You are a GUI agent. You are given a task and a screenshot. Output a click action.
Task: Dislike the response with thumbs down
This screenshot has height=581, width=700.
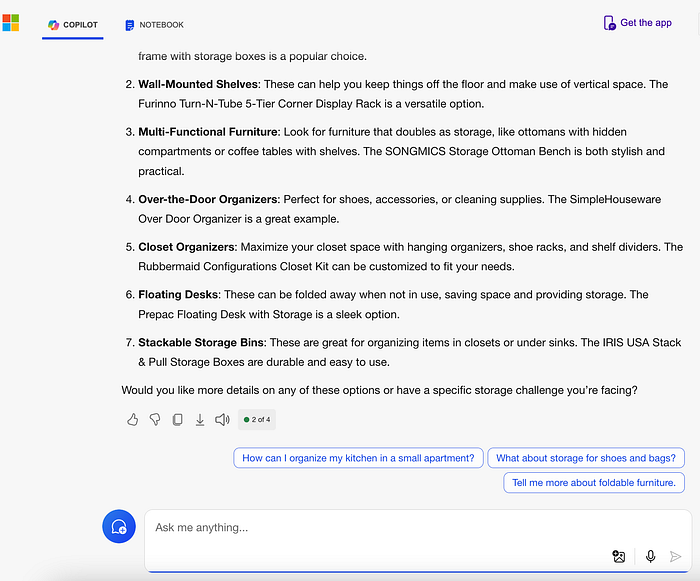coord(155,419)
